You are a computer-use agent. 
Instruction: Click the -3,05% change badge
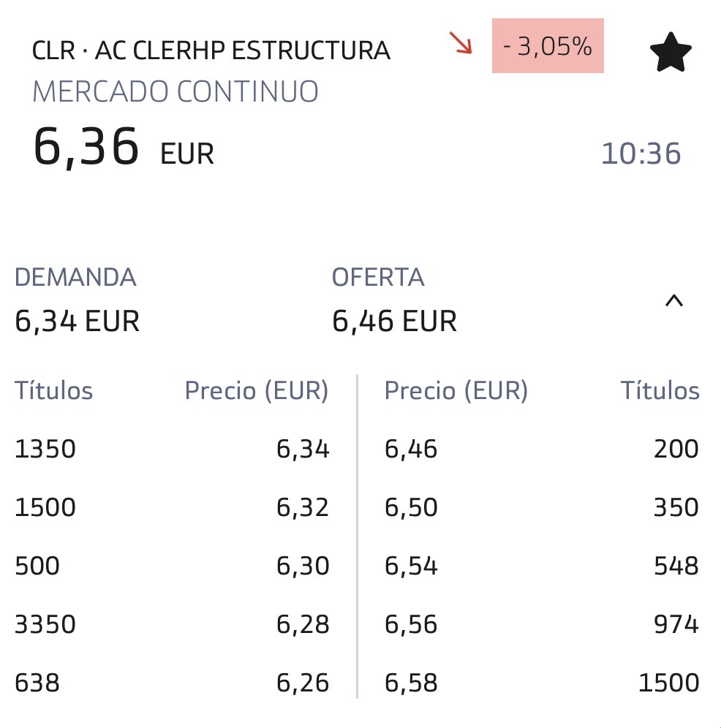(x=548, y=46)
